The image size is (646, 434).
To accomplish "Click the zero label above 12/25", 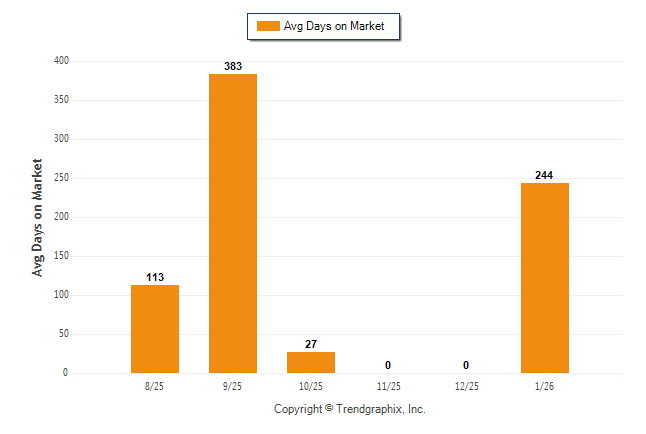I will tap(466, 365).
